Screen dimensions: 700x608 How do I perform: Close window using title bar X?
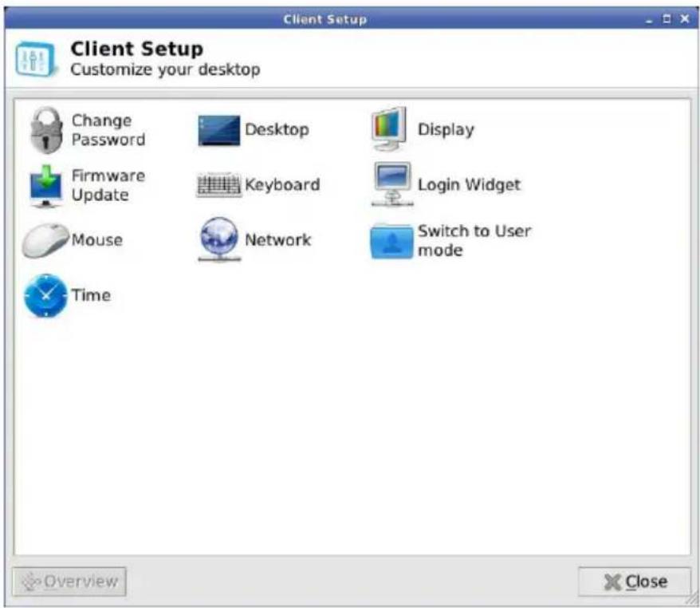pos(684,19)
